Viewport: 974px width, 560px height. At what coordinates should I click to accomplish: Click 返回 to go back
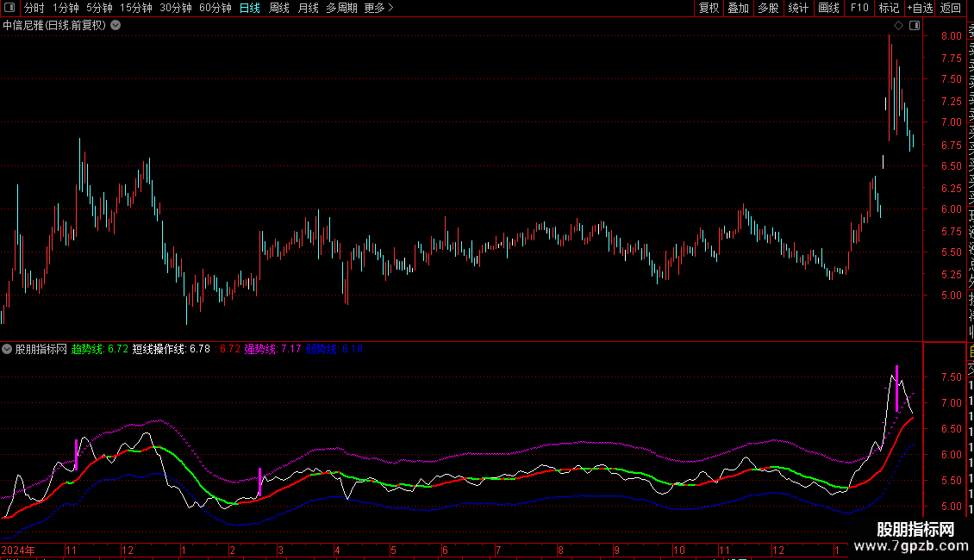coord(951,8)
